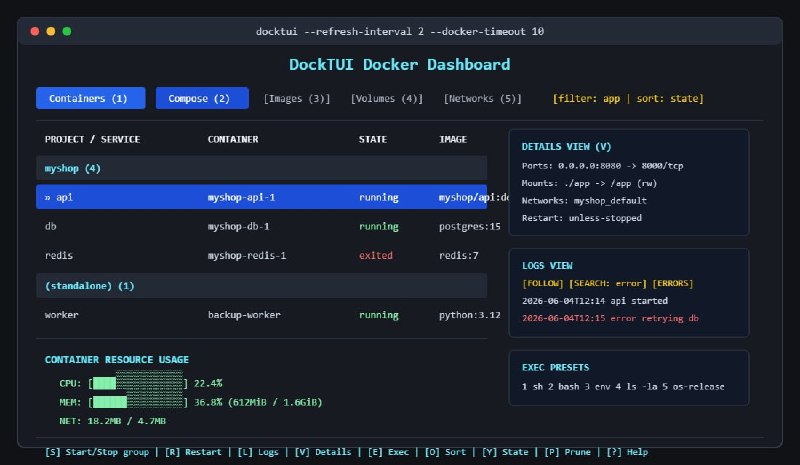Click [P] Prune in footer
The width and height of the screenshot is (800, 465).
[567, 452]
